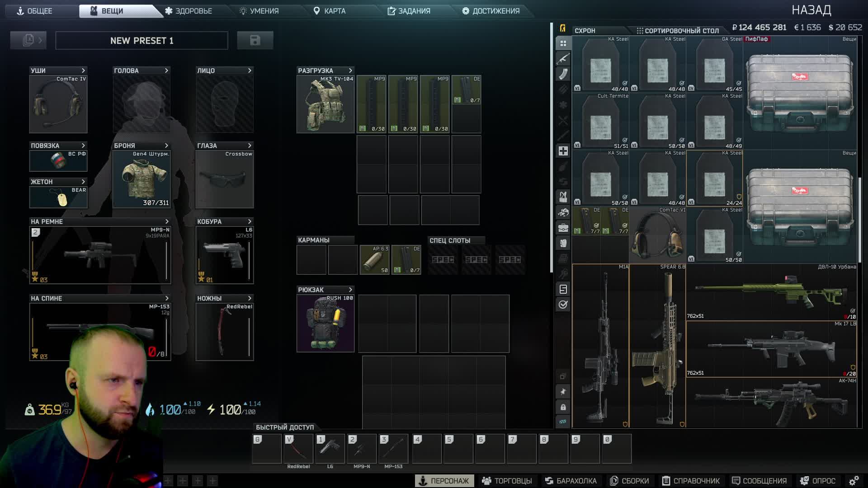868x488 pixels.
Task: Click the save preset floppy icon
Action: click(255, 40)
